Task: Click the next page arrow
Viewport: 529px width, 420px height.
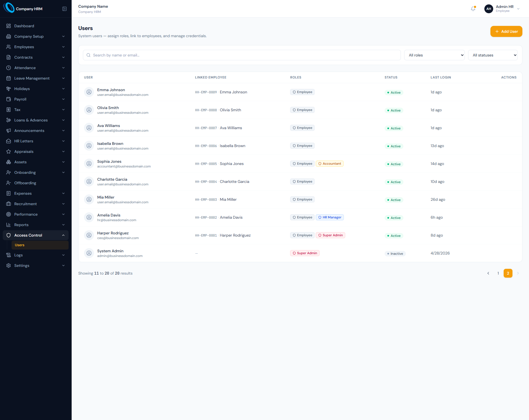Action: tap(518, 273)
